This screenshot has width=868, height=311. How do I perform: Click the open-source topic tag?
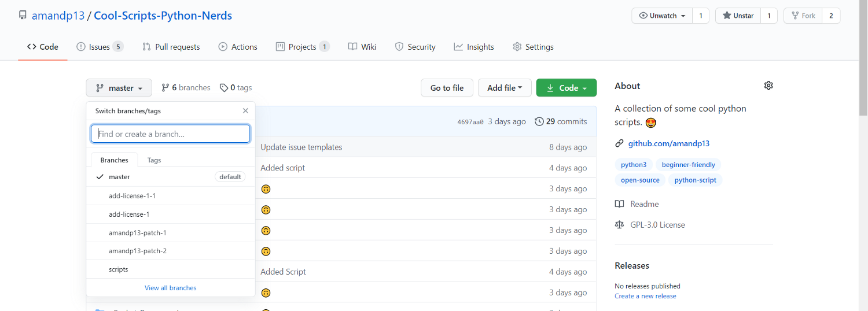click(640, 180)
